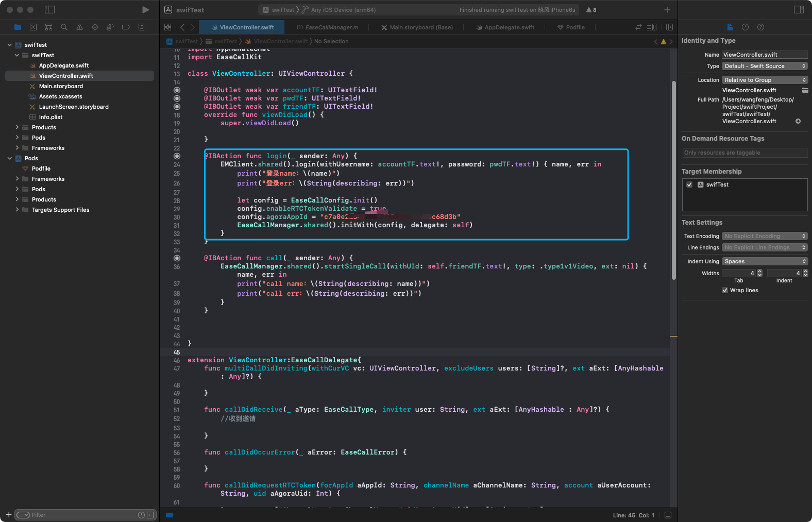Click login IBAction connection circle
Image resolution: width=812 pixels, height=522 pixels.
click(177, 156)
